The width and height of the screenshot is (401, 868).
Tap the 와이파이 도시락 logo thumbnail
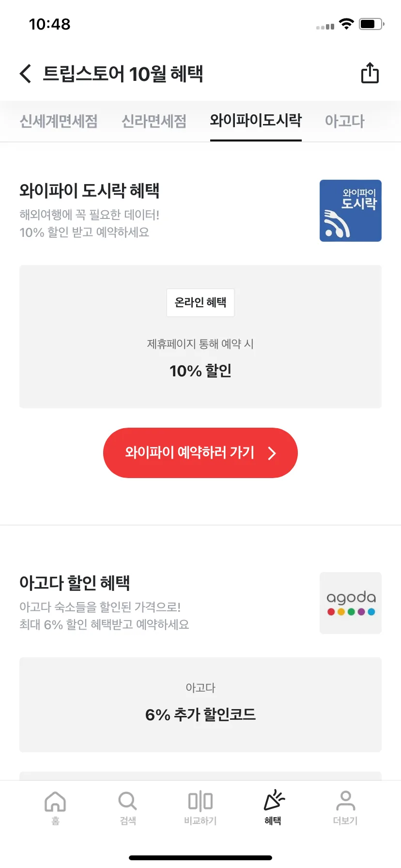click(351, 211)
